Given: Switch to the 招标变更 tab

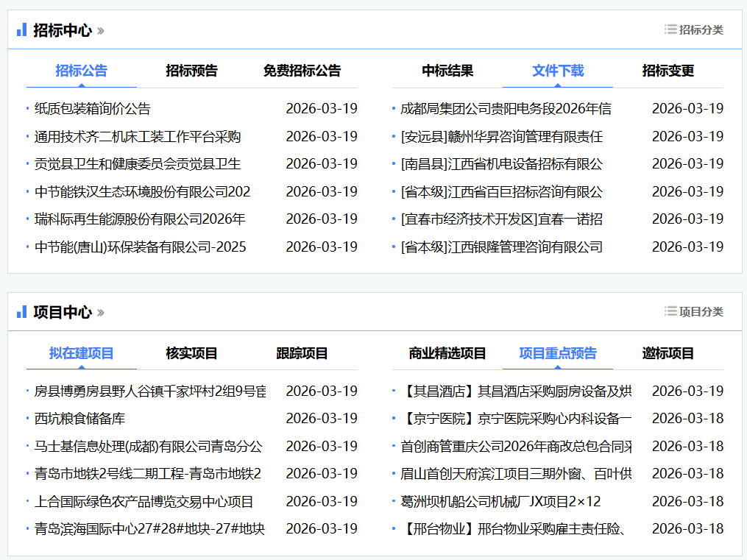Looking at the screenshot, I should click(668, 71).
